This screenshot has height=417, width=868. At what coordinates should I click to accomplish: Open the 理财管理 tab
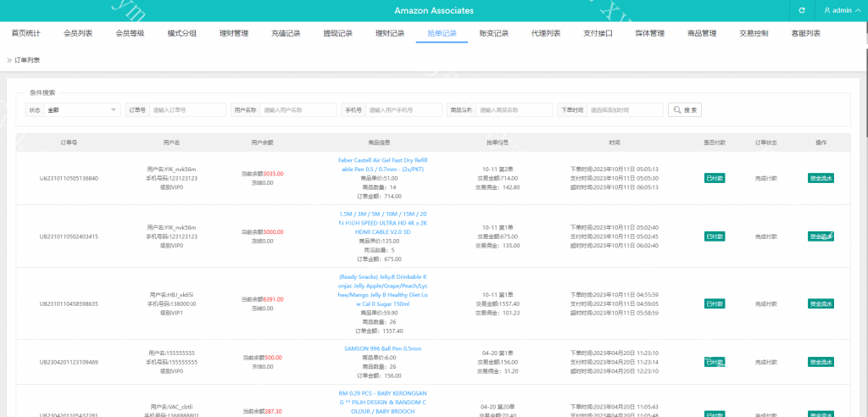[x=234, y=33]
